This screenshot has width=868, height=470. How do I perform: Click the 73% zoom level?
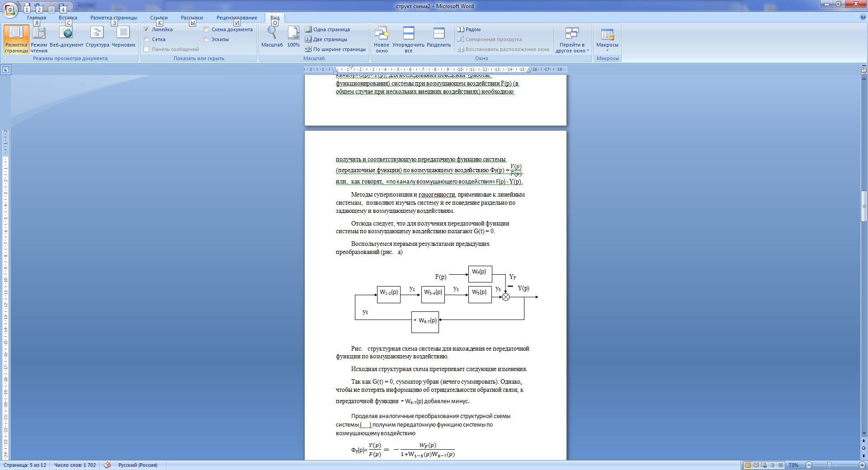793,465
